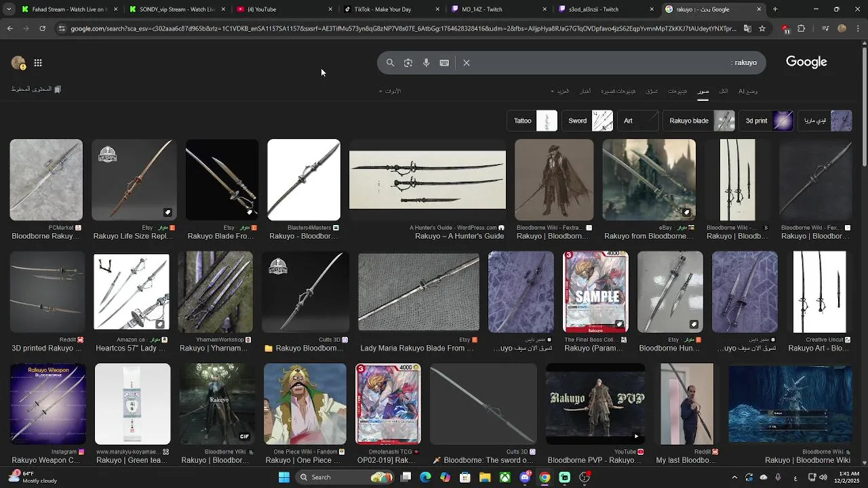Translate this page icon in address bar
The height and width of the screenshot is (488, 868).
point(747,28)
